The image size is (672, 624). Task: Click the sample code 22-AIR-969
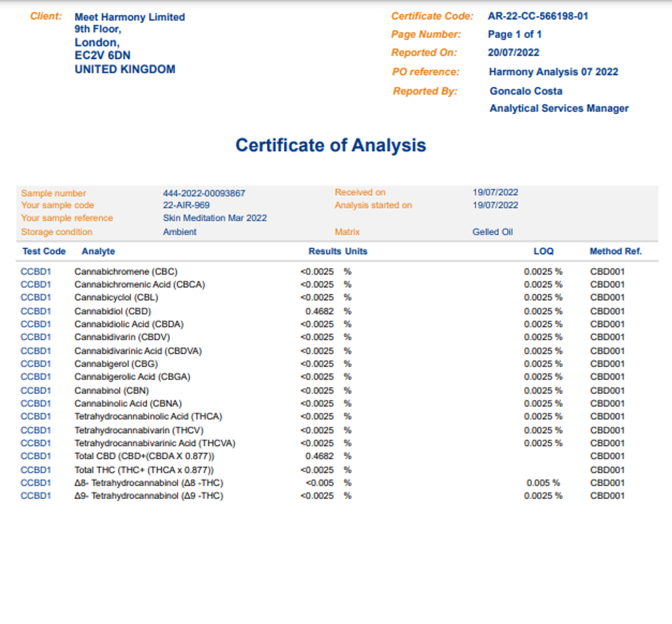186,205
